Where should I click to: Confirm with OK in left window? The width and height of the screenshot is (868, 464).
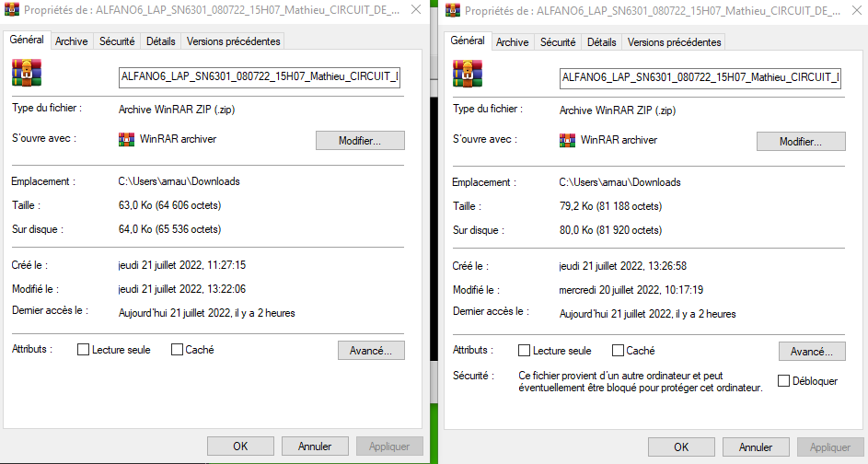coord(240,447)
